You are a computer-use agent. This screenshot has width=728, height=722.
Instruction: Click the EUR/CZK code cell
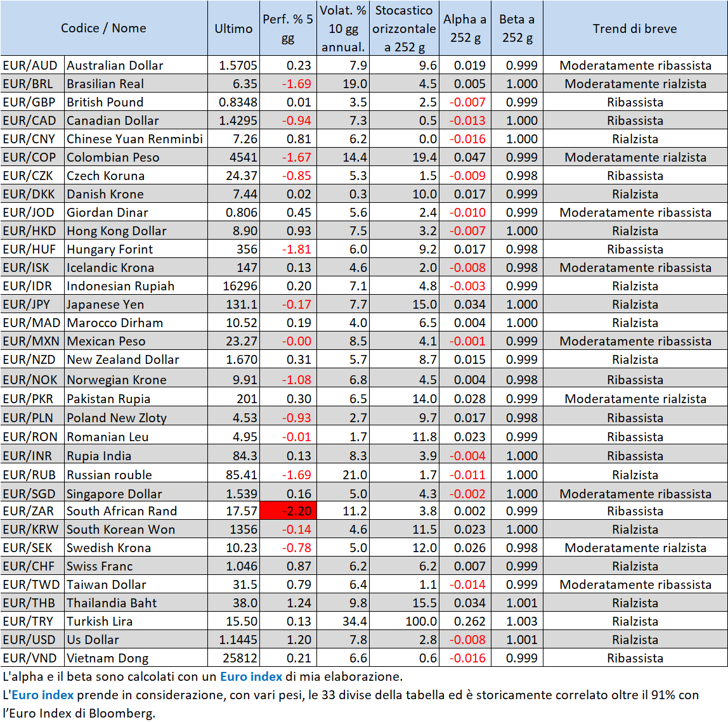pyautogui.click(x=32, y=176)
